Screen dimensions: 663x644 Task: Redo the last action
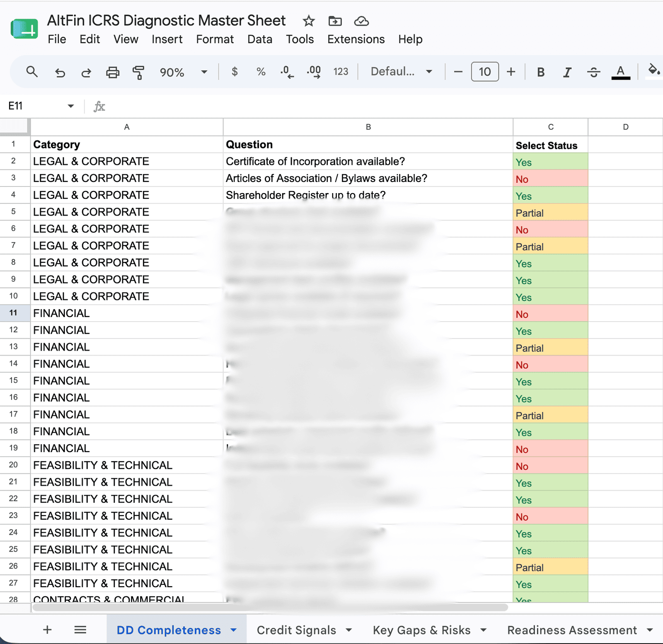(86, 73)
